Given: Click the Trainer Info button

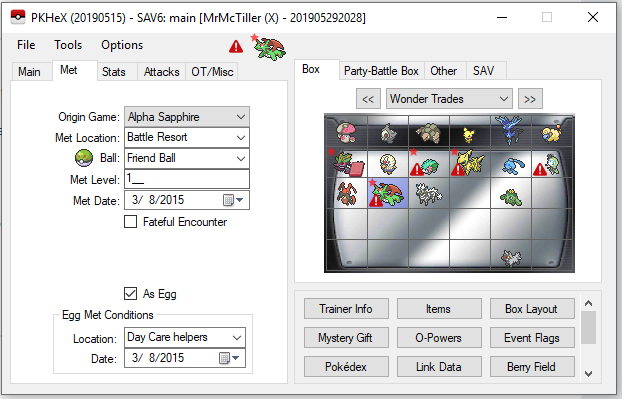Looking at the screenshot, I should (x=346, y=309).
